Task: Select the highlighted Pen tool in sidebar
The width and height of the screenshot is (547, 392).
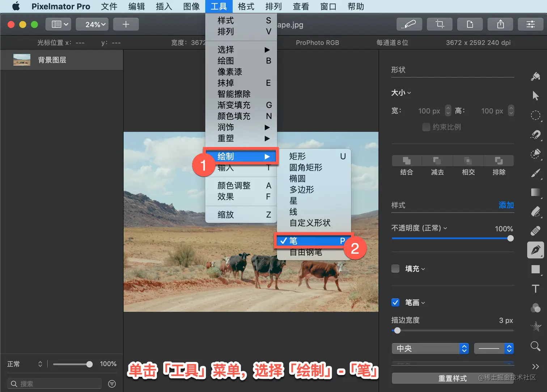Action: [x=535, y=250]
